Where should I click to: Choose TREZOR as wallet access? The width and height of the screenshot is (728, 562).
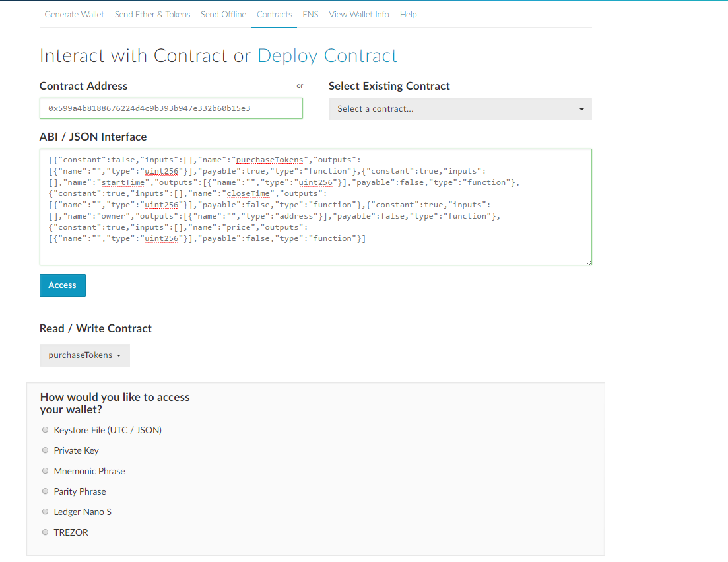tap(46, 532)
